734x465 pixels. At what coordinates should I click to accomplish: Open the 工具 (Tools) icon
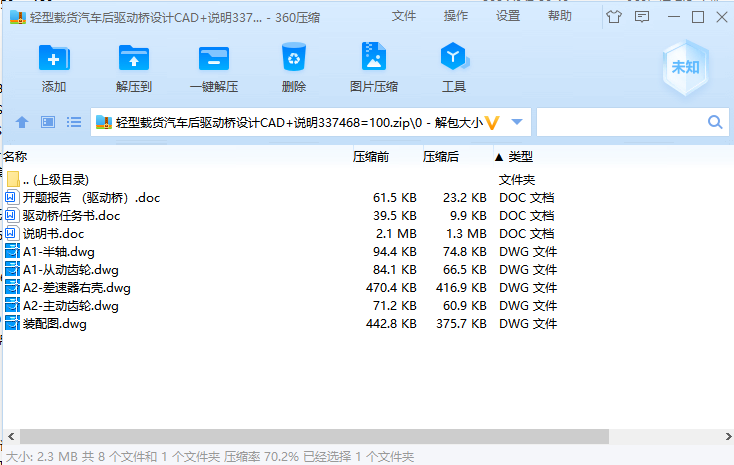[454, 57]
